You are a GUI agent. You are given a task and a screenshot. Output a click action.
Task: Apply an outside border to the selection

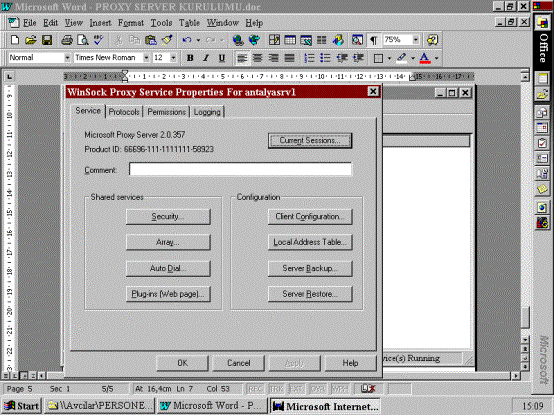pos(378,58)
